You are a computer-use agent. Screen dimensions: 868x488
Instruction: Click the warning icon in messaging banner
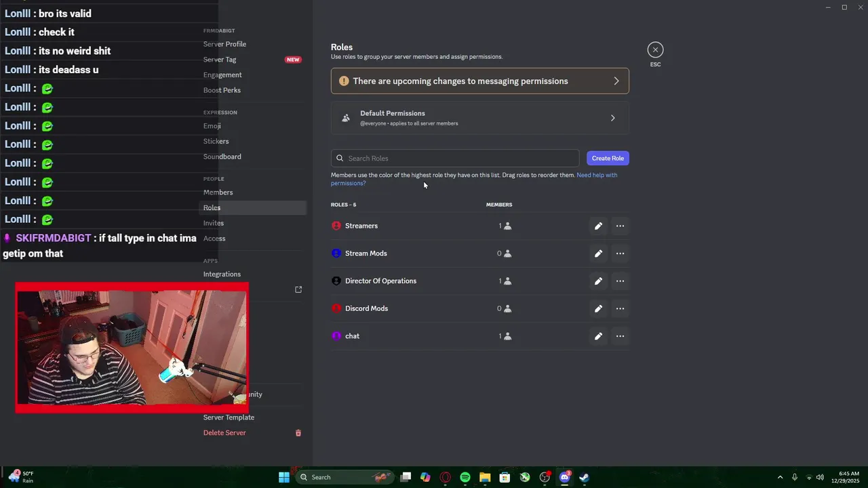(x=344, y=81)
